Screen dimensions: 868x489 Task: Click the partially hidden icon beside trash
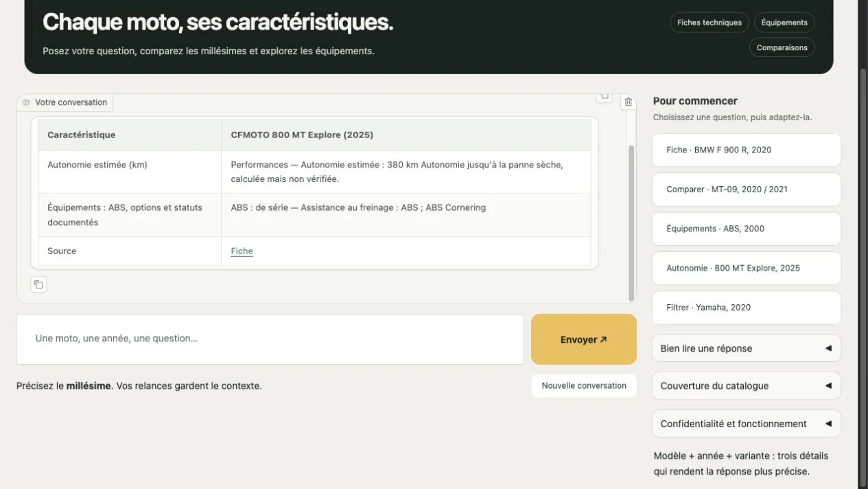(x=604, y=96)
